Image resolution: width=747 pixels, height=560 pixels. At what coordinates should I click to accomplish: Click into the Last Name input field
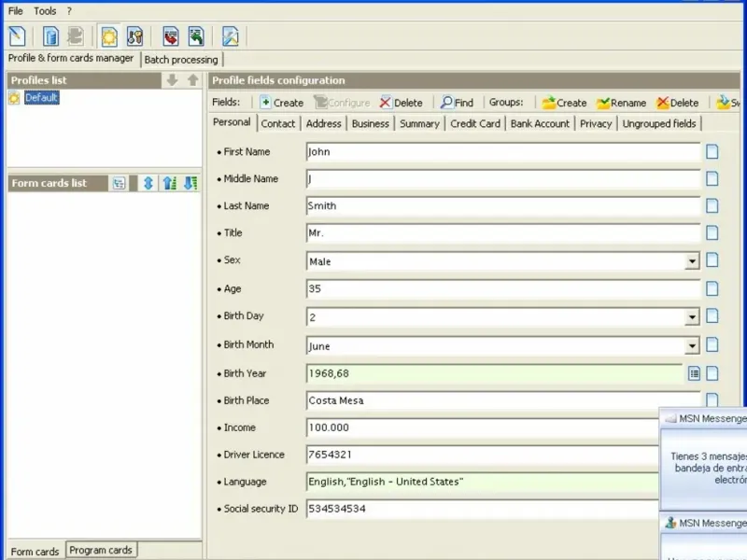pos(502,206)
